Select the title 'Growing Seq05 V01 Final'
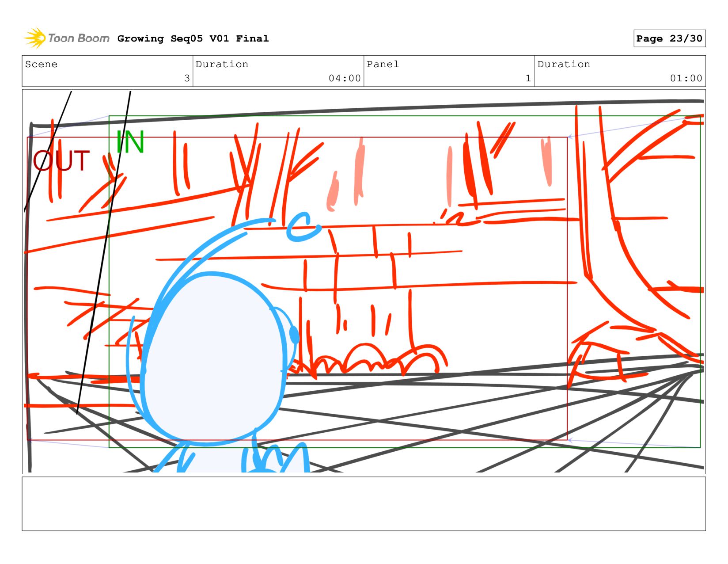728x564 pixels. click(193, 38)
